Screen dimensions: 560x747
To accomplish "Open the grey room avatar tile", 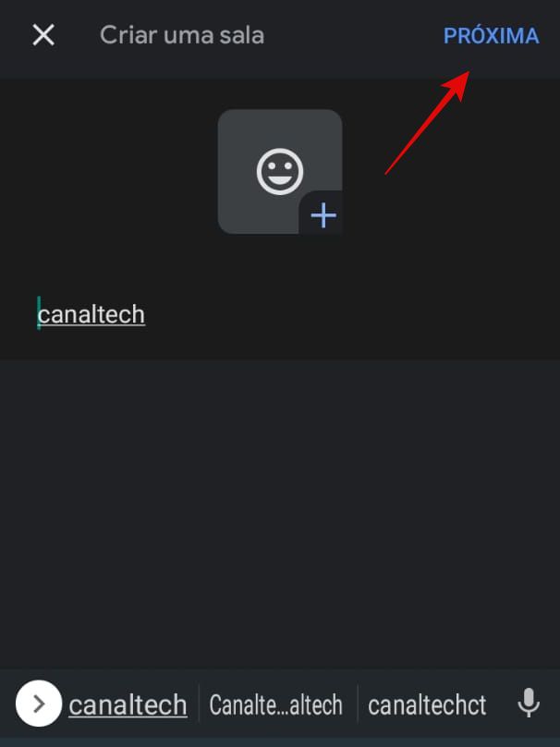I will (280, 172).
